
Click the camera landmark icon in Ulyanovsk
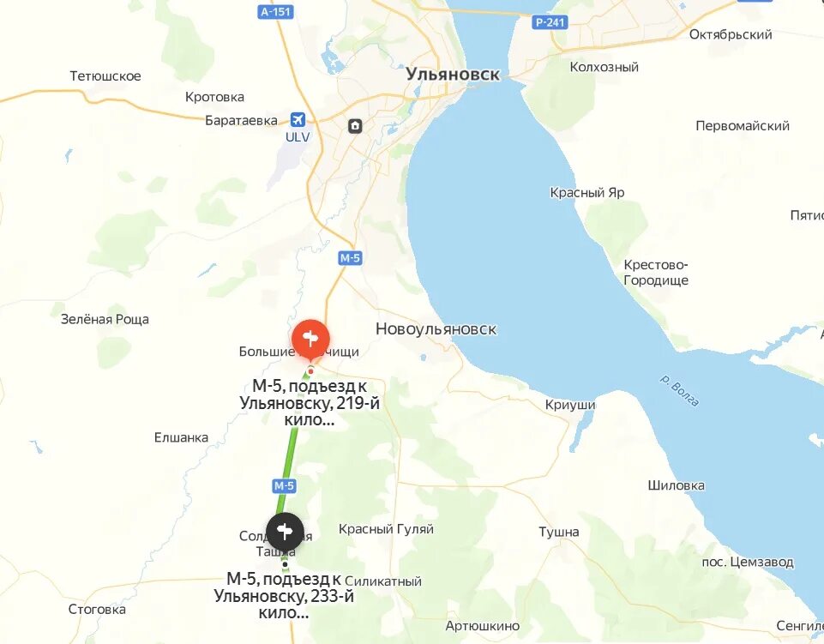pos(355,126)
